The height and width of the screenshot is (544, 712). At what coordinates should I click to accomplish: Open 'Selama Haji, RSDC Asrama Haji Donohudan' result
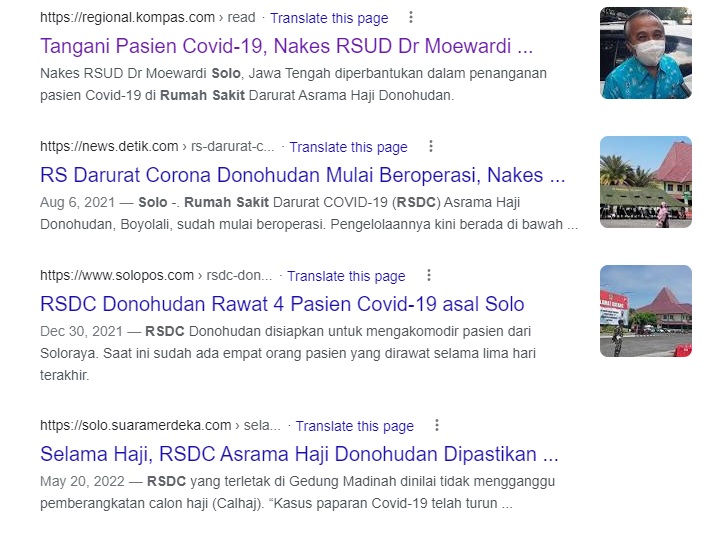click(x=299, y=454)
